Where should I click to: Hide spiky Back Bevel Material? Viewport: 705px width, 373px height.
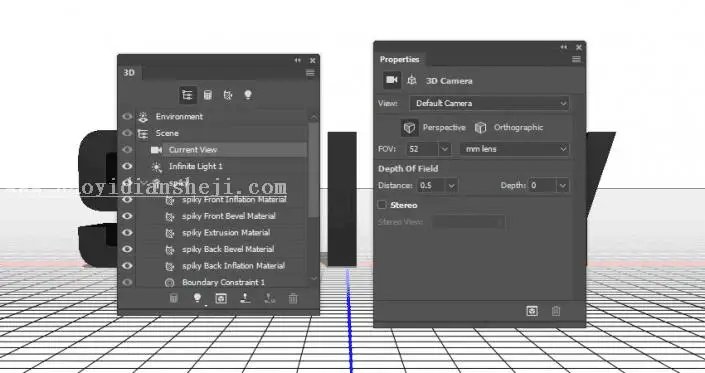127,249
